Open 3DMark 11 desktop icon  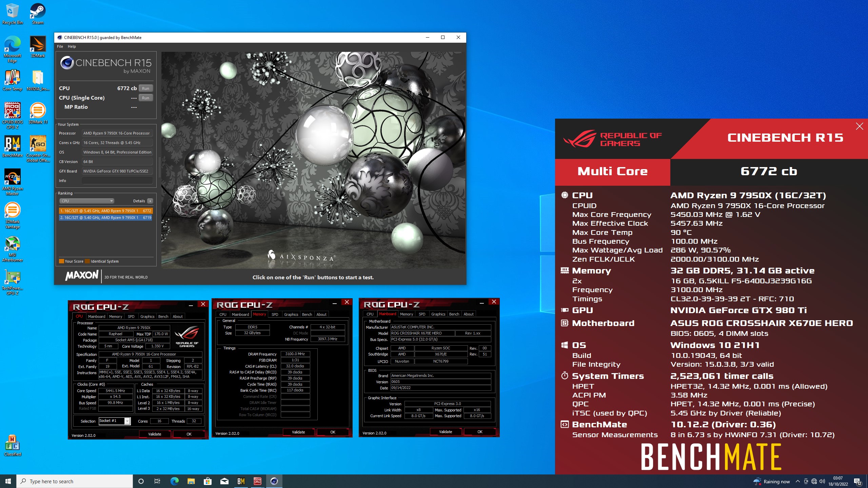[38, 113]
